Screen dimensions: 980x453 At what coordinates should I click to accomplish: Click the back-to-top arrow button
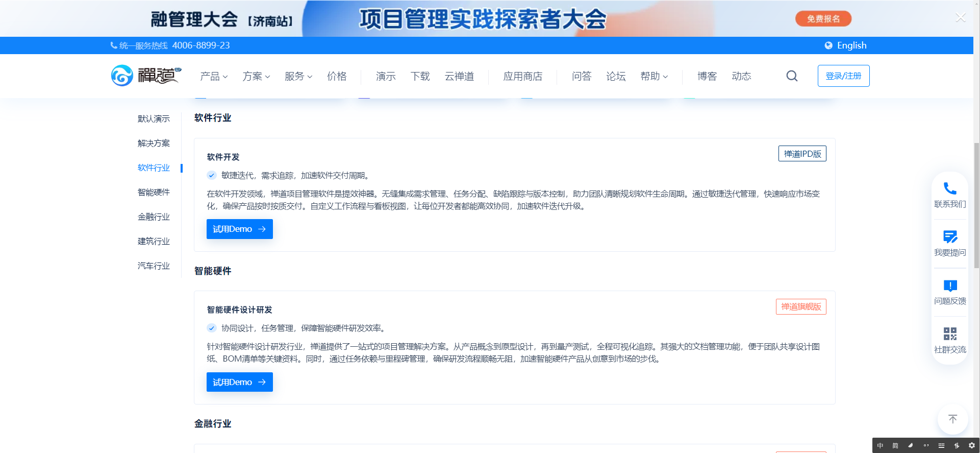[x=952, y=419]
